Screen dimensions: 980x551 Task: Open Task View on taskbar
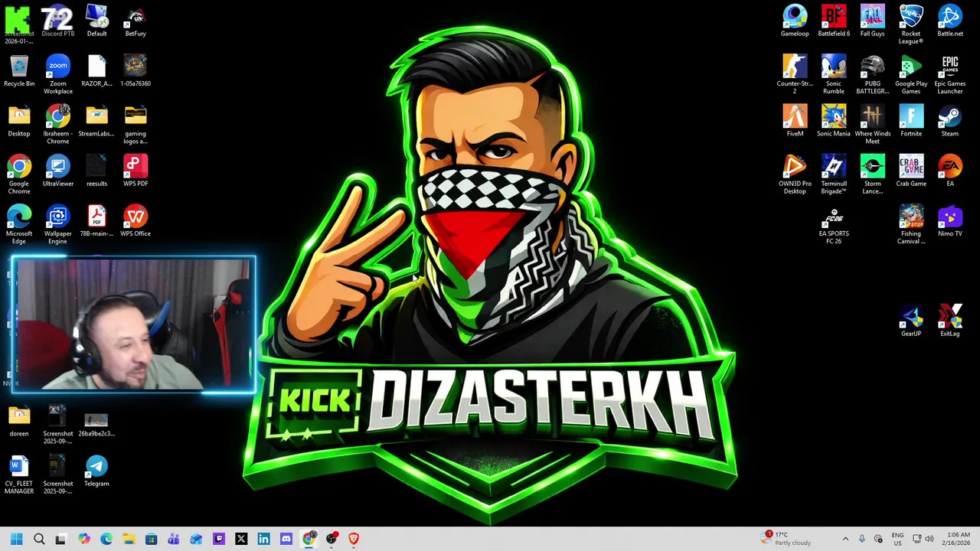61,539
